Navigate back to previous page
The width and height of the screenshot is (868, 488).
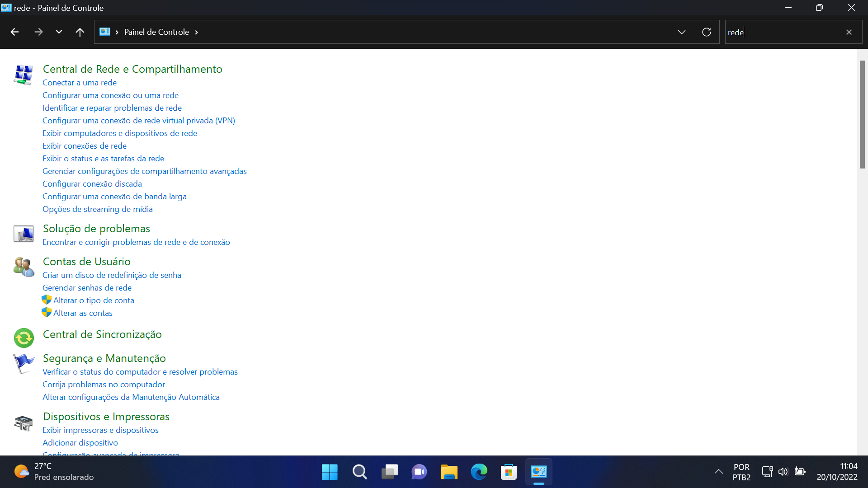coord(14,32)
